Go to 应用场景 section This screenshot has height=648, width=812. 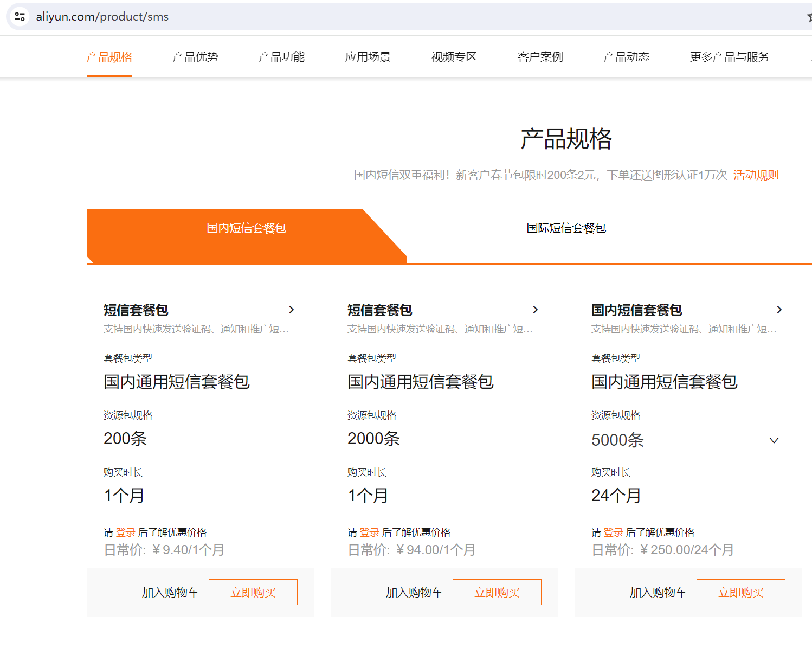pyautogui.click(x=368, y=57)
